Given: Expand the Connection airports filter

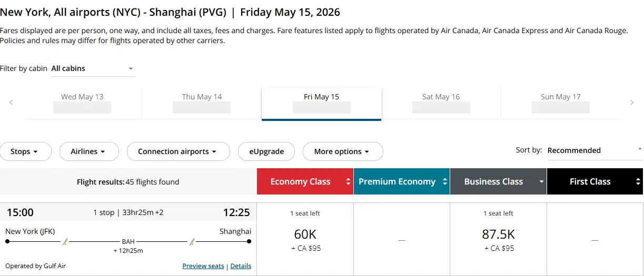Looking at the screenshot, I should tap(178, 151).
